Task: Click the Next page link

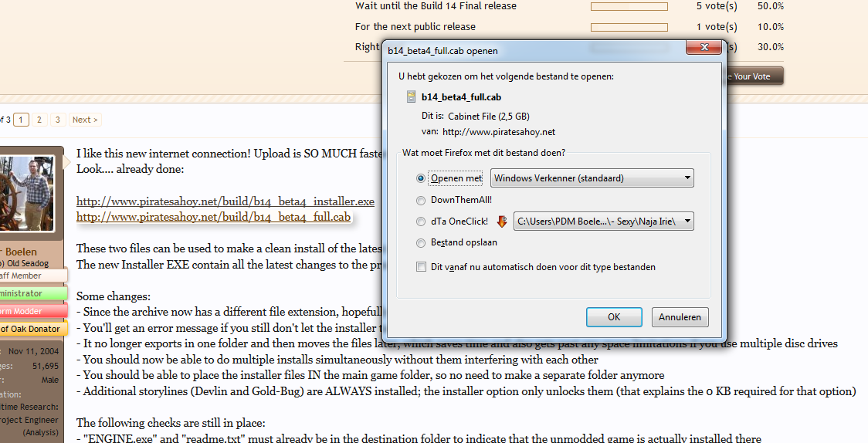Action: [x=85, y=120]
